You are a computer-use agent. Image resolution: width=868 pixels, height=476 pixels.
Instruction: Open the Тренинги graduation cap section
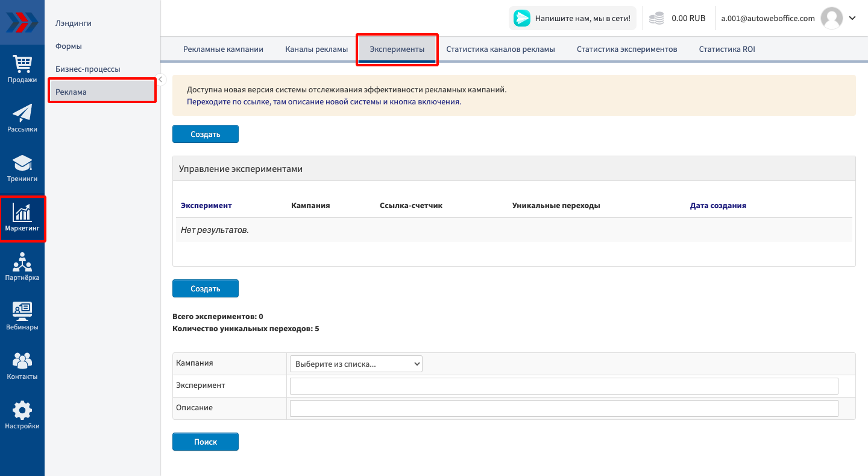(22, 168)
